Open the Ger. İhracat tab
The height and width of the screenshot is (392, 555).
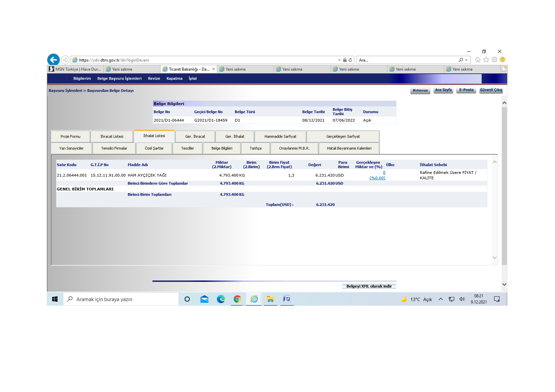[195, 136]
